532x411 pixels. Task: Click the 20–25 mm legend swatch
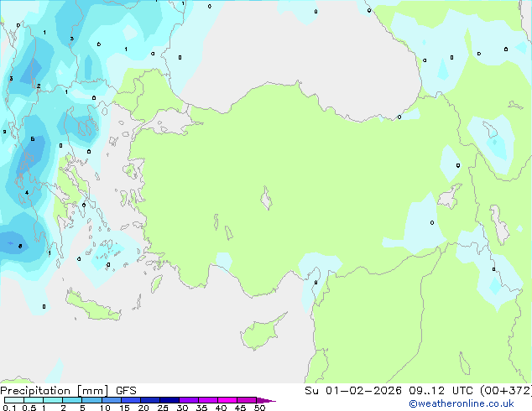click(x=150, y=400)
